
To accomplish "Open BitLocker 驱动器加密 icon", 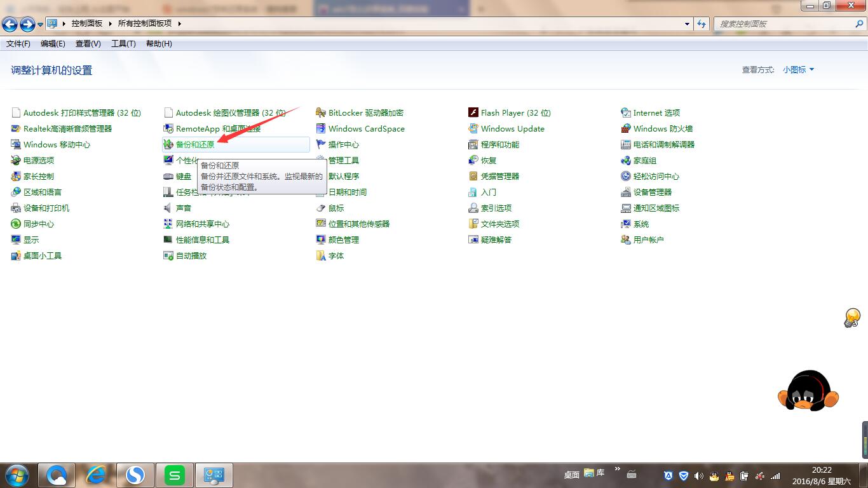I will point(321,112).
